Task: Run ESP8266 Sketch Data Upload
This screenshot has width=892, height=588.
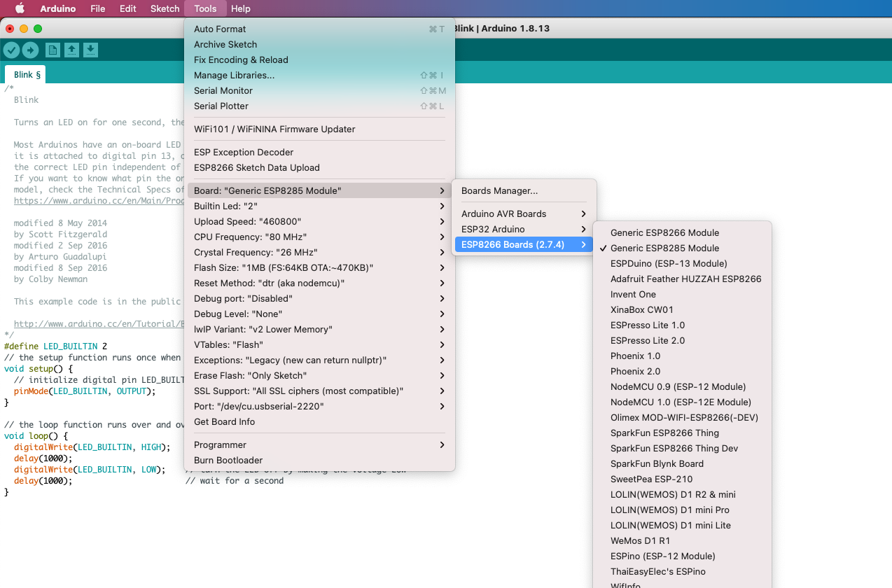Action: 319,167
